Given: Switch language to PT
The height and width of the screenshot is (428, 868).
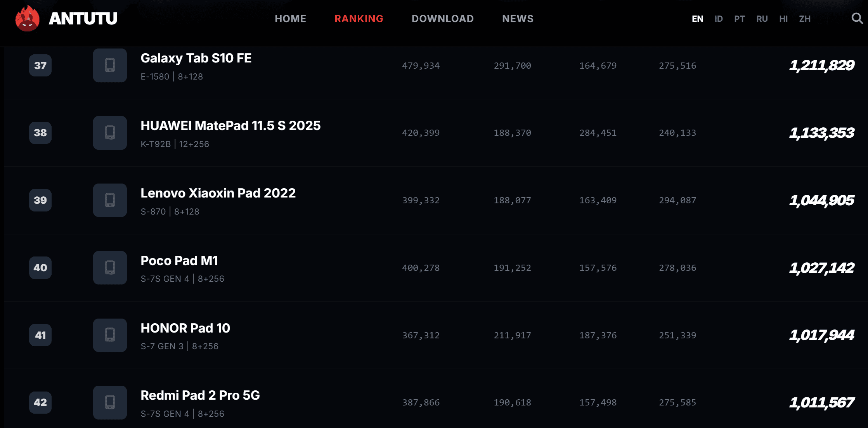Looking at the screenshot, I should [740, 19].
